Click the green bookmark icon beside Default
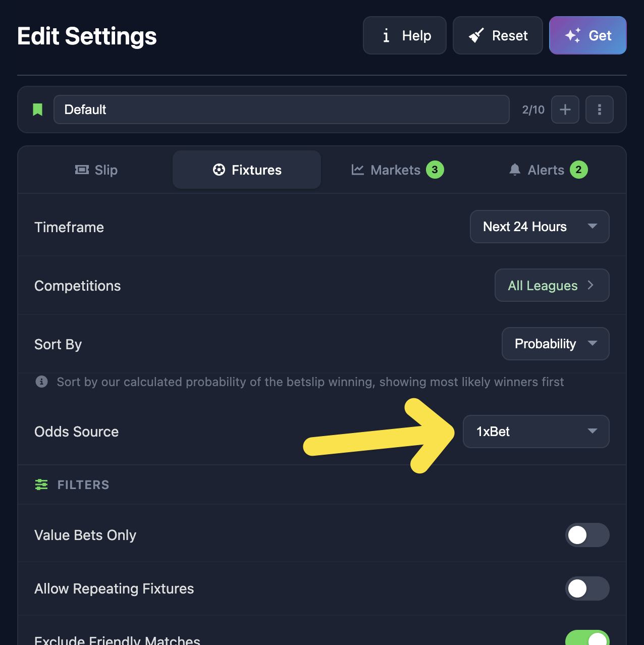 coord(38,110)
